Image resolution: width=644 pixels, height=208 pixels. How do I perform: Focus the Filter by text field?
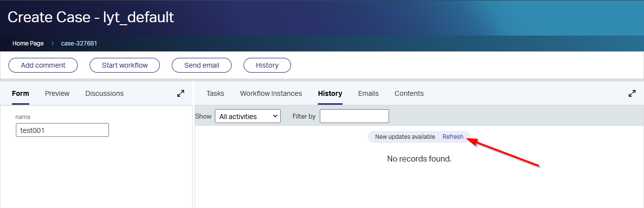pos(354,117)
